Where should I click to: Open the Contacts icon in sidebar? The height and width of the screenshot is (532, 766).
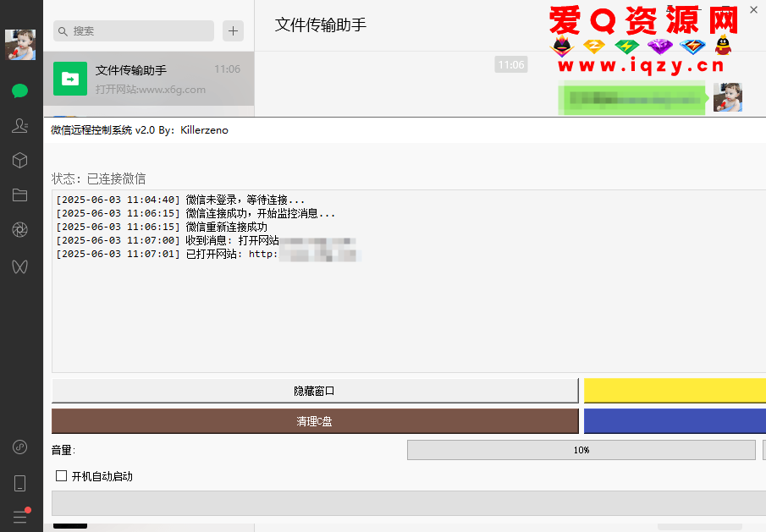tap(20, 126)
